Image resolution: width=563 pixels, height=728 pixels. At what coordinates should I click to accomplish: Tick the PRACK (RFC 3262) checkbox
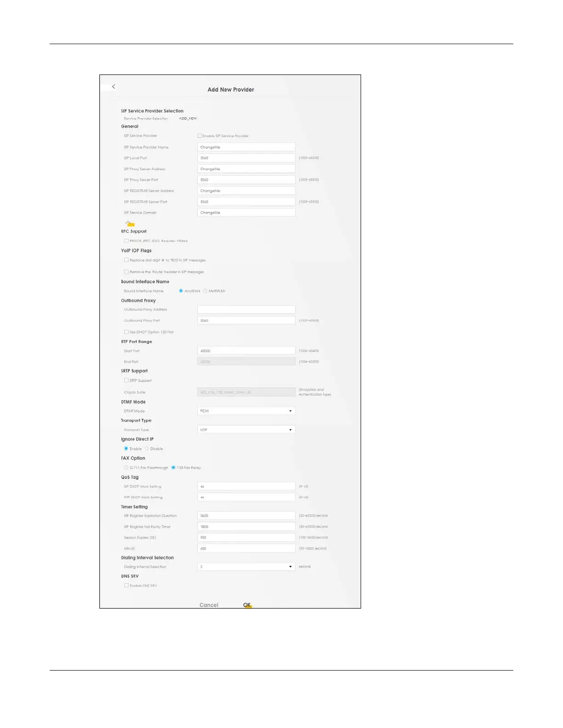(x=126, y=240)
